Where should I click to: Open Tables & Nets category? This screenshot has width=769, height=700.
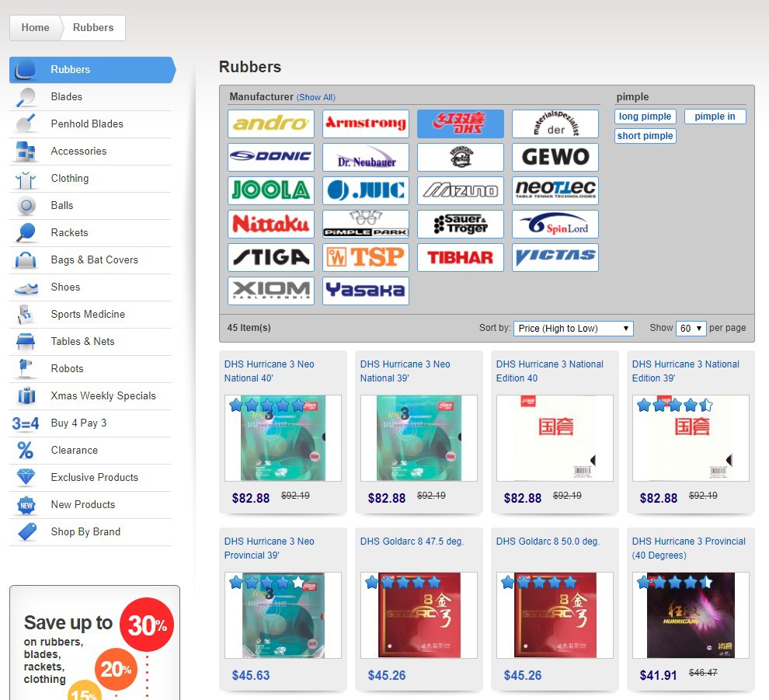pyautogui.click(x=90, y=341)
